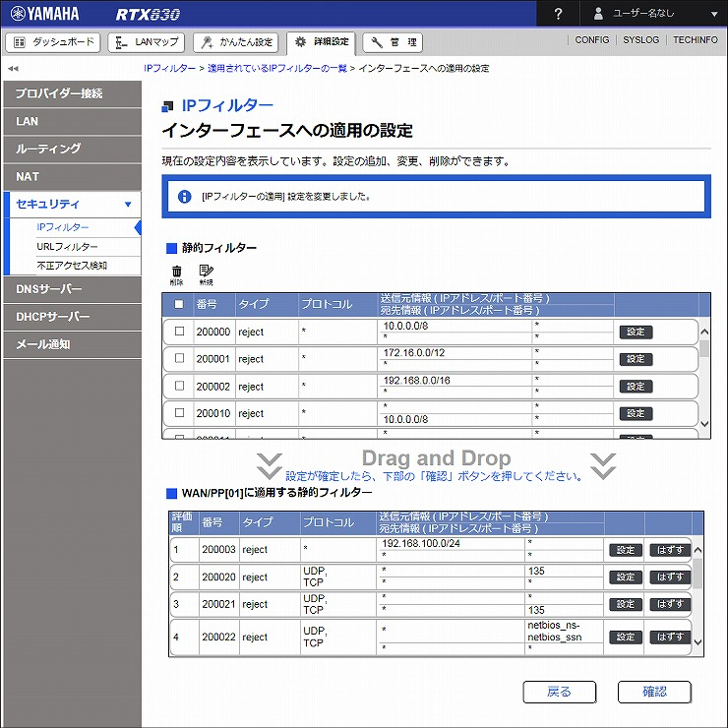Click 設定 for filter 200002
Image resolution: width=728 pixels, height=728 pixels.
point(636,387)
